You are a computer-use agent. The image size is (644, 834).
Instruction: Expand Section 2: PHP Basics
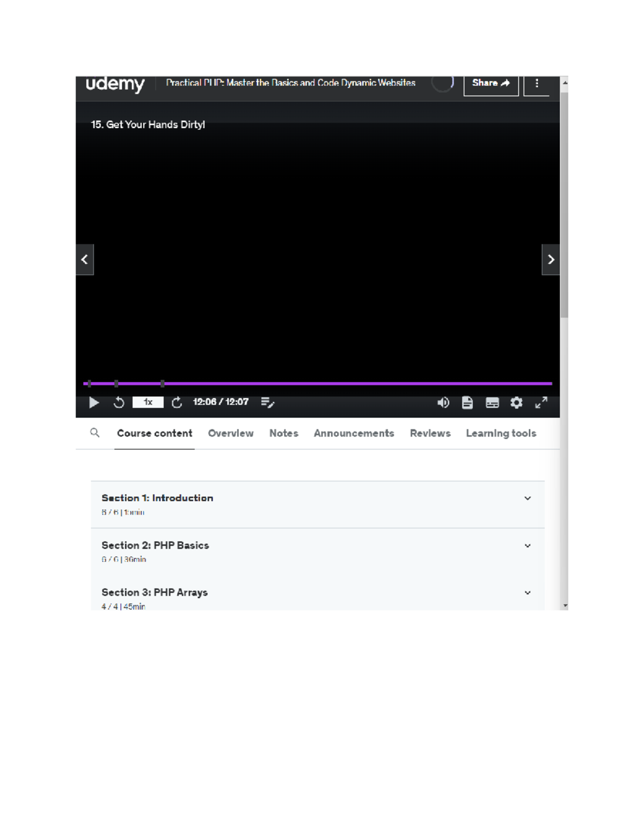click(528, 546)
